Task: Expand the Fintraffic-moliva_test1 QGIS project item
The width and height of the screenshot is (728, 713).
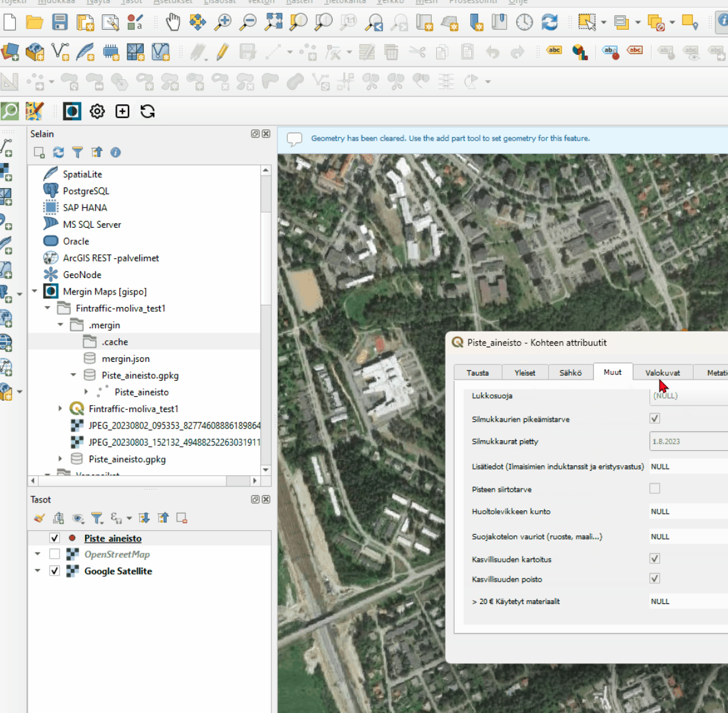Action: click(x=60, y=409)
